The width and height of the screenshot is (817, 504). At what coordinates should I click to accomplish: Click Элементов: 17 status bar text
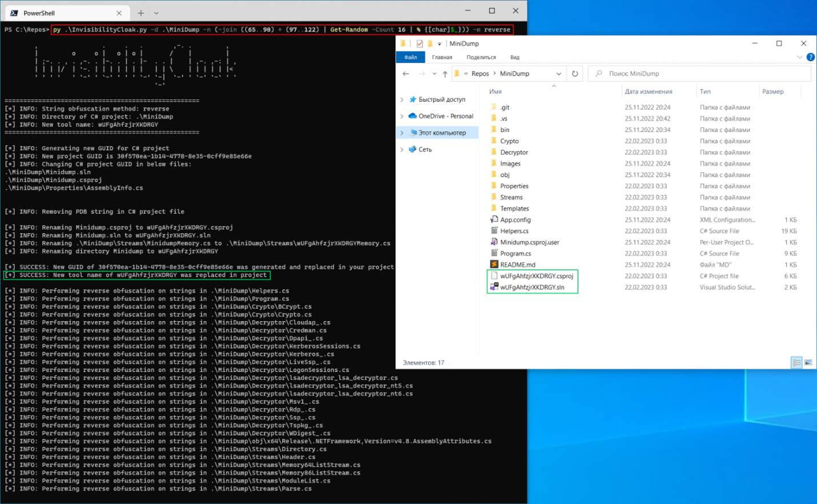[x=423, y=362]
